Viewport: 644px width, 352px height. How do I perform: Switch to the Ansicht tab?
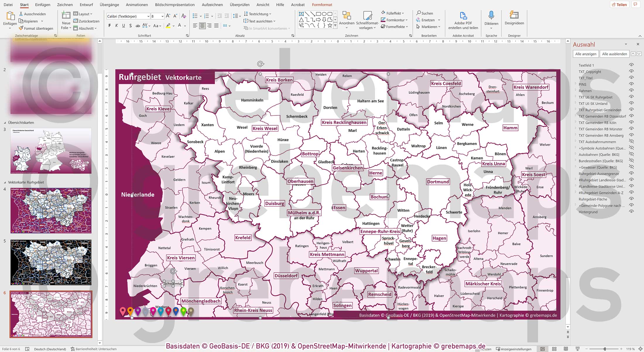coord(263,5)
